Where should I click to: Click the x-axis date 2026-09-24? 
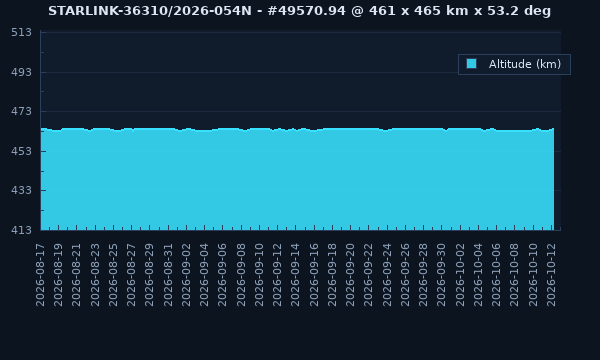pyautogui.click(x=387, y=275)
